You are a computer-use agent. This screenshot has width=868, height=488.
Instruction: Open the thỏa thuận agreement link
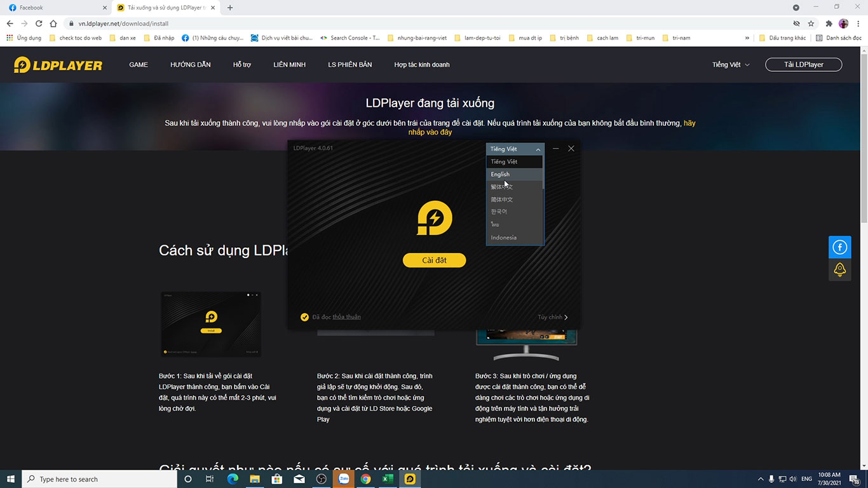pos(346,317)
